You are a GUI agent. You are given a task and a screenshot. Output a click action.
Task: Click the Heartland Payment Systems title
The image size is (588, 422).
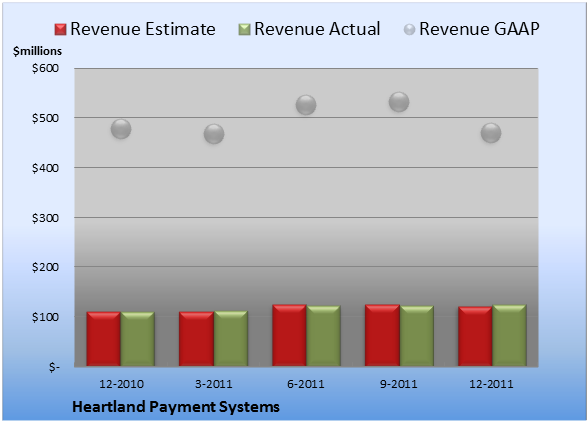click(x=176, y=407)
